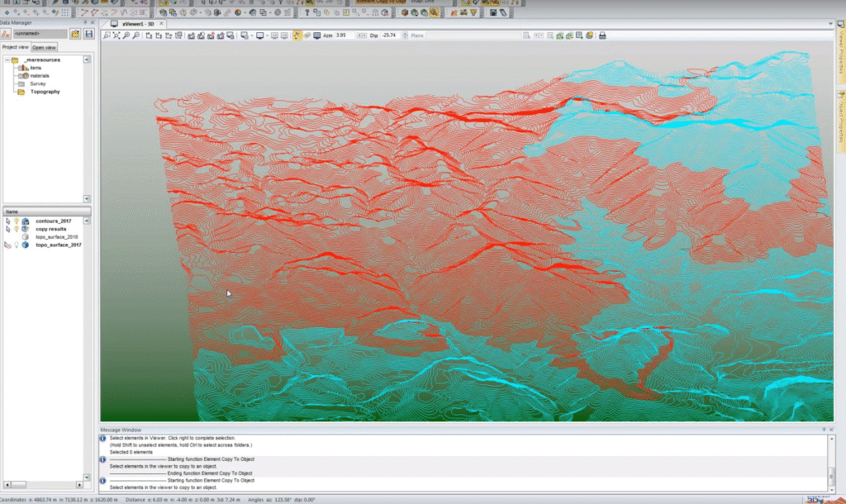Select topo_surface_2016 in the object list
The image size is (846, 504).
click(x=58, y=237)
